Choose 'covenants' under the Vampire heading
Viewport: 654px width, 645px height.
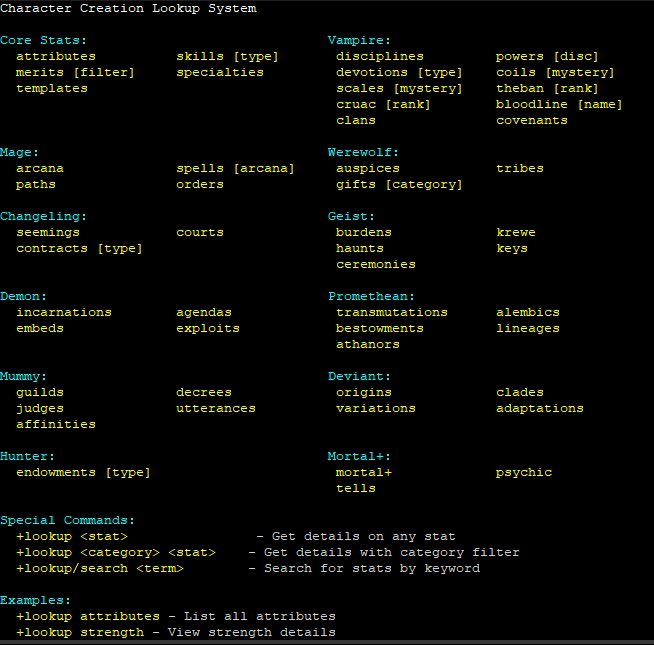pos(531,121)
